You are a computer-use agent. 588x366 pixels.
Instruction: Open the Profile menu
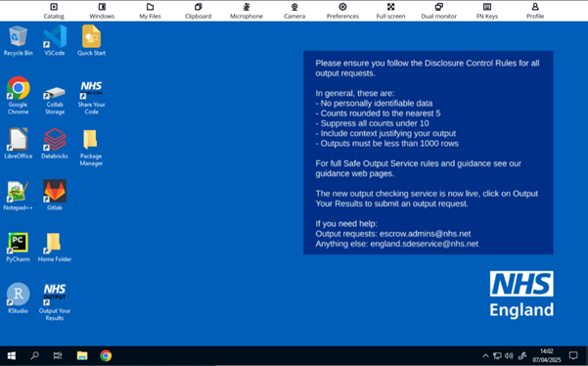tap(535, 11)
